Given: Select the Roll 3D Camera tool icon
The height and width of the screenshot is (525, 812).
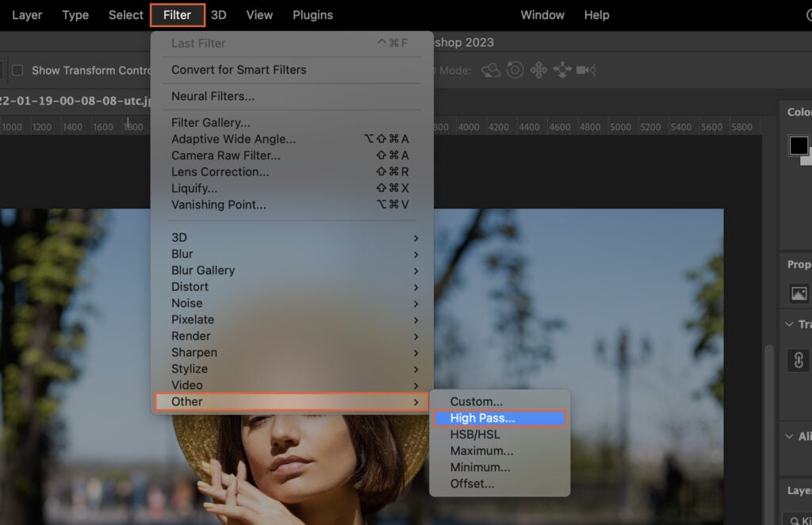Looking at the screenshot, I should [x=515, y=71].
